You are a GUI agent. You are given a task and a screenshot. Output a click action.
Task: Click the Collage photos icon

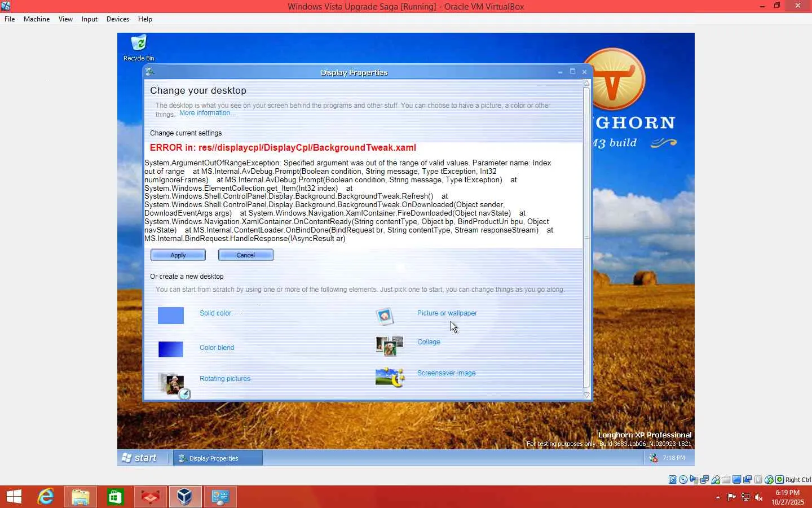(390, 346)
